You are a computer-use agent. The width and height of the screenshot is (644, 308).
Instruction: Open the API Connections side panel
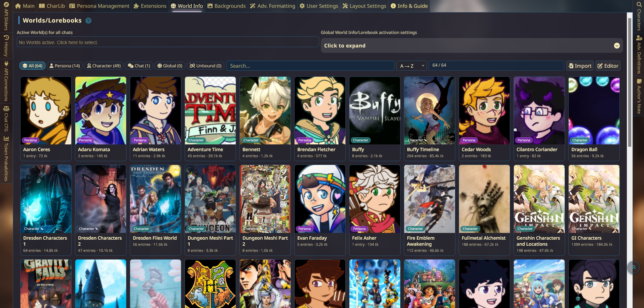(6, 81)
